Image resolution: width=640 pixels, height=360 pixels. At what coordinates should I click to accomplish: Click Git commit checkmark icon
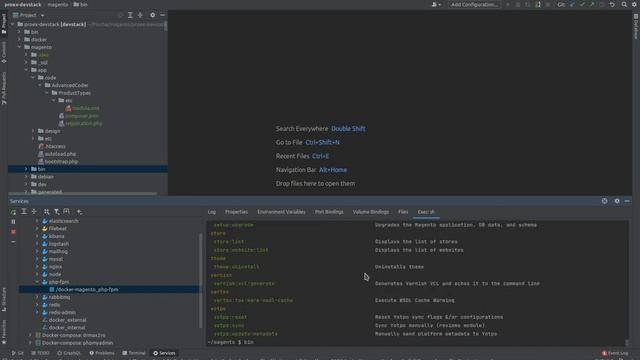click(582, 4)
